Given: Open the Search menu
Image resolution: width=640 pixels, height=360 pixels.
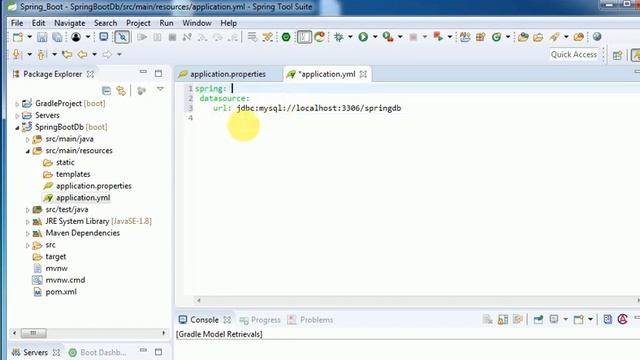Looking at the screenshot, I should click(105, 23).
